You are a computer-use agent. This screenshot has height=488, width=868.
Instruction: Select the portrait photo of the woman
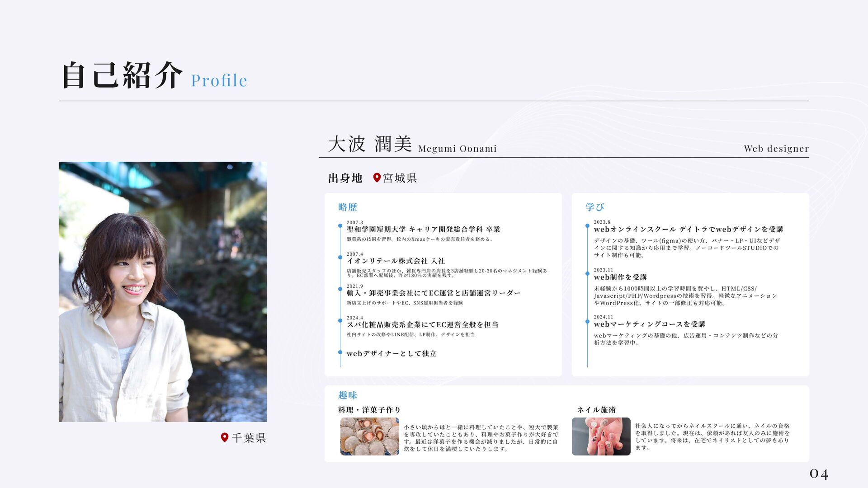(163, 292)
